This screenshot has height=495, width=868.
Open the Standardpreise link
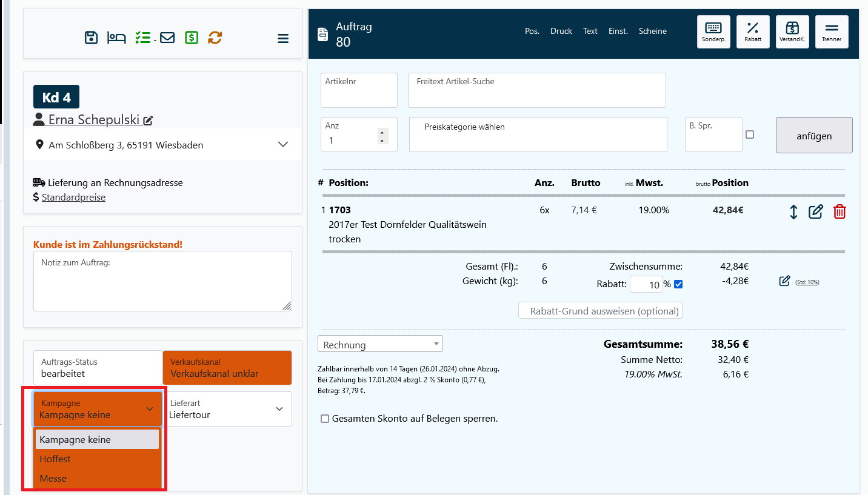(73, 198)
